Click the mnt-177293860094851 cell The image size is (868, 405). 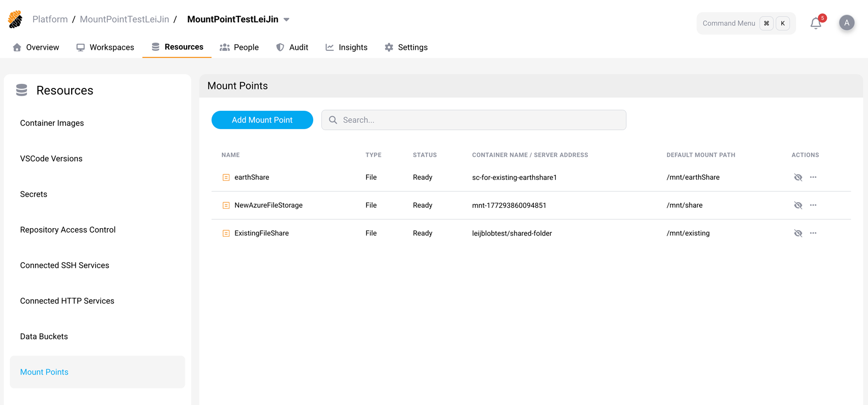coord(509,205)
